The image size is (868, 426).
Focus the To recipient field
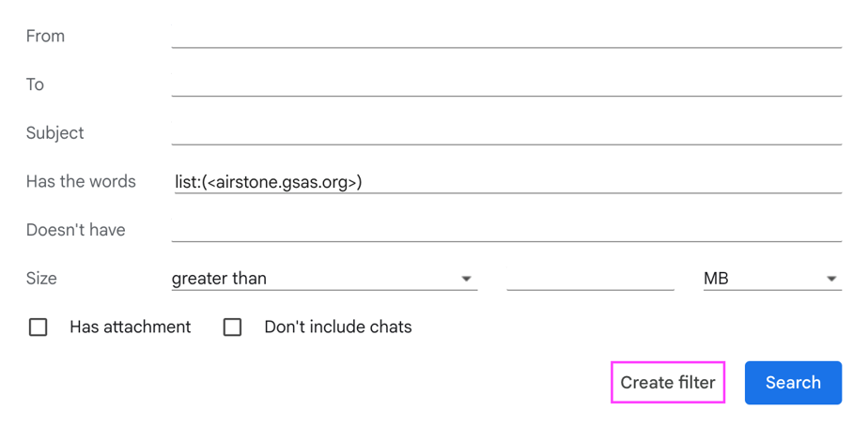505,84
